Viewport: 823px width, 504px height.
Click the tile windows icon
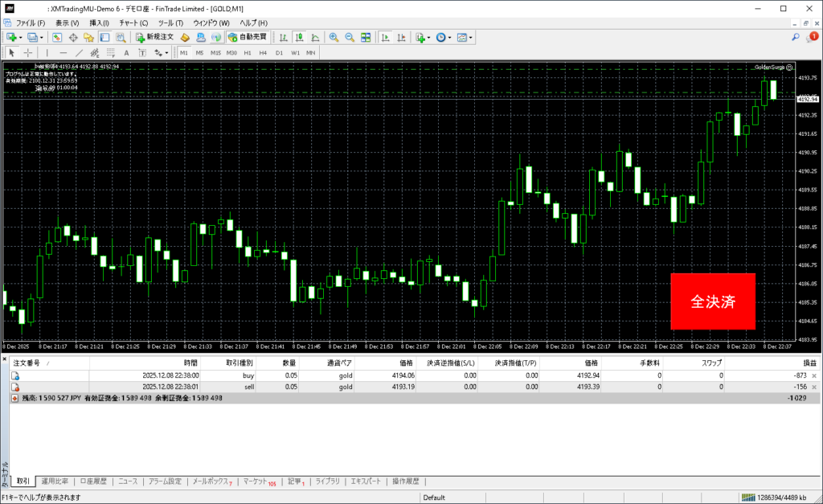tap(366, 37)
